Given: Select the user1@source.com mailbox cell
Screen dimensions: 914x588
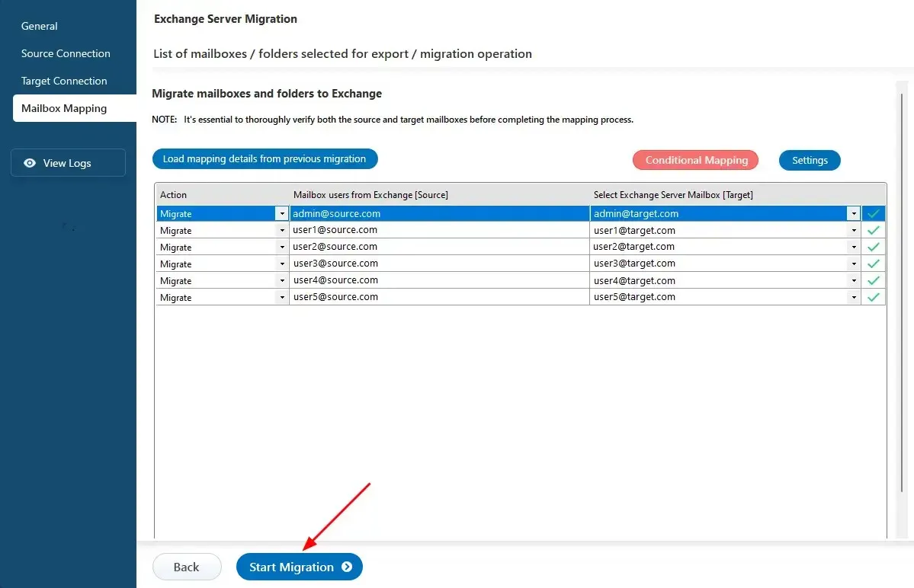Looking at the screenshot, I should [x=440, y=230].
